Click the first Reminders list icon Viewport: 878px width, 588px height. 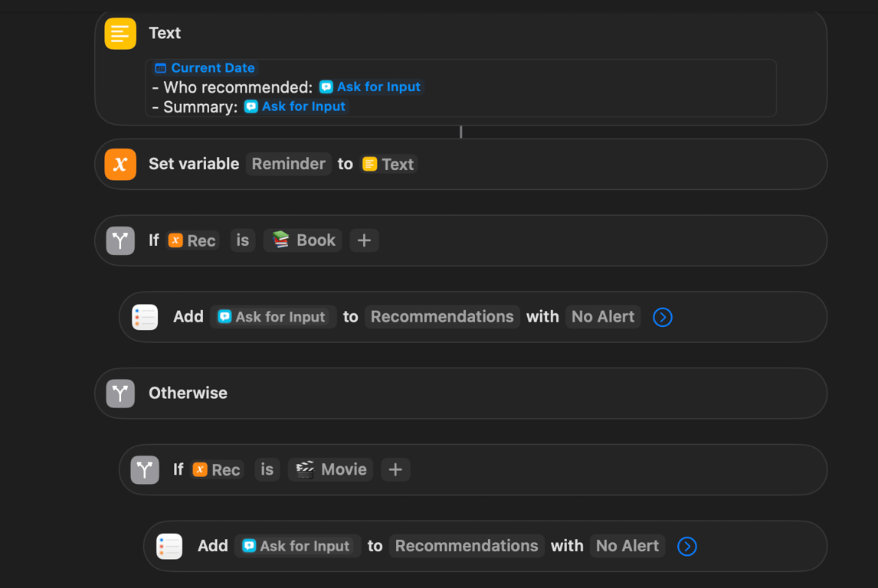click(x=145, y=317)
